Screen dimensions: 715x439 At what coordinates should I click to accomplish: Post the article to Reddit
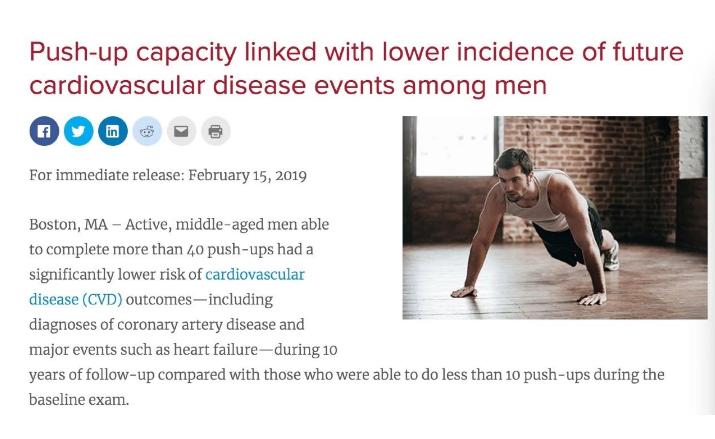147,131
